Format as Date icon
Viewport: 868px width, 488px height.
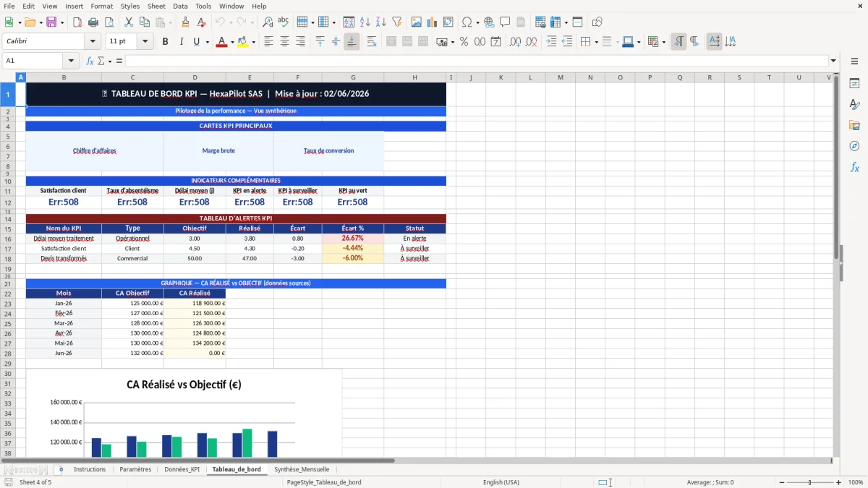click(x=495, y=42)
